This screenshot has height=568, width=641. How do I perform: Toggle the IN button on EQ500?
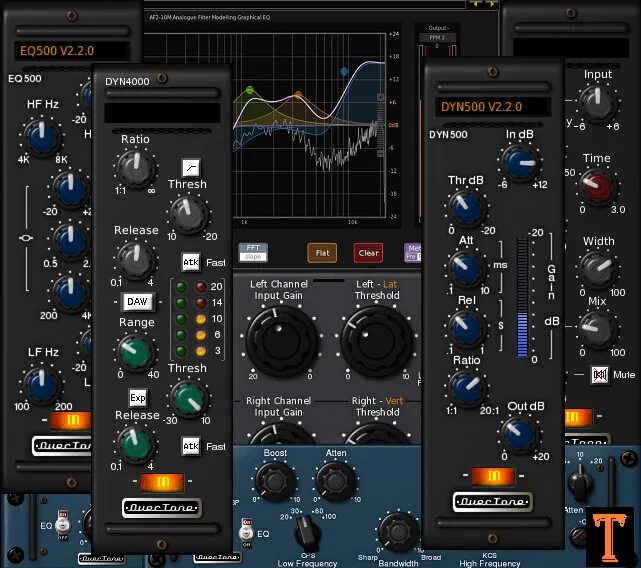click(71, 420)
